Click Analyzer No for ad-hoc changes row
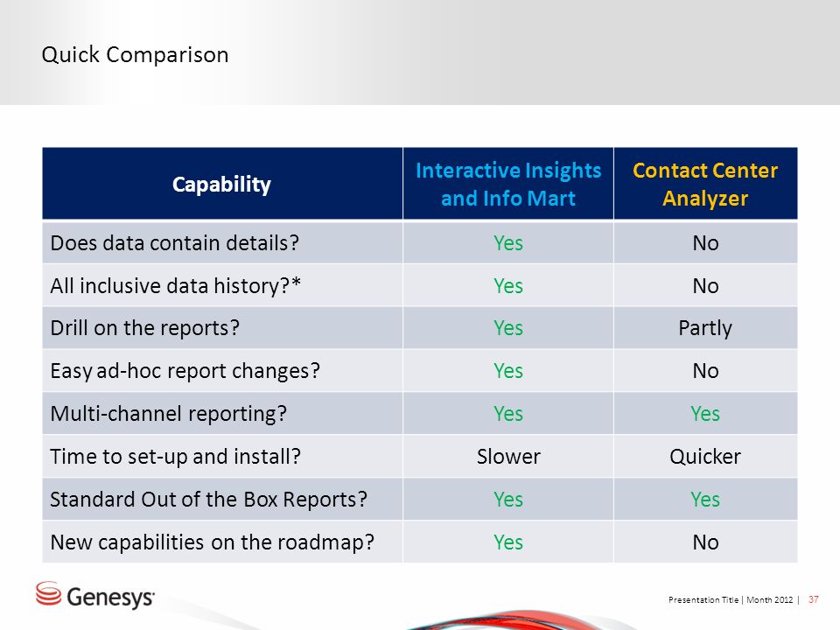This screenshot has width=840, height=630. pos(705,371)
